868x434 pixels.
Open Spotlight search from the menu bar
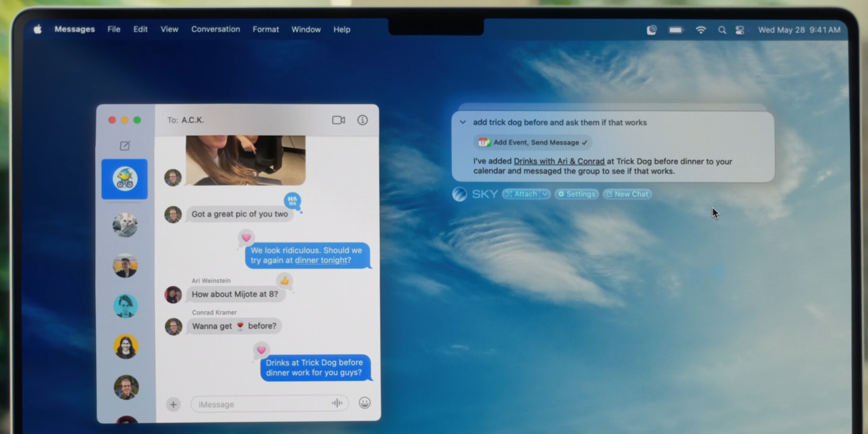(x=723, y=30)
